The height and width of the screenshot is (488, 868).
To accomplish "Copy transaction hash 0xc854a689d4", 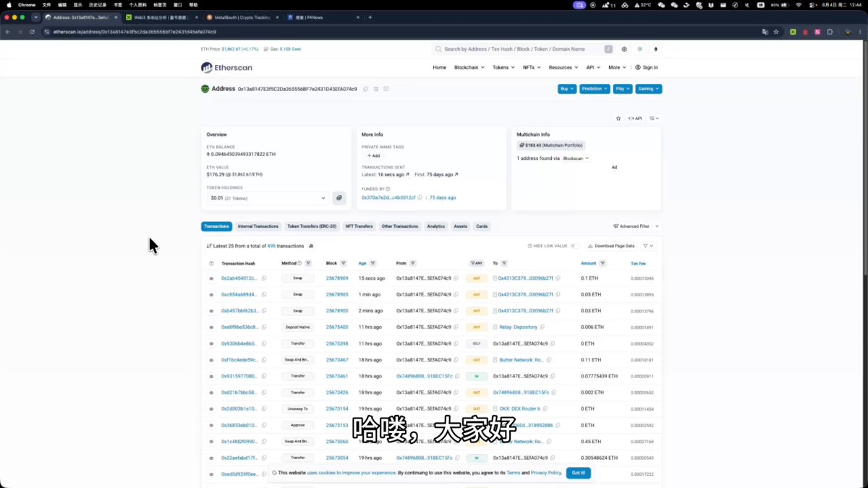I will click(264, 294).
